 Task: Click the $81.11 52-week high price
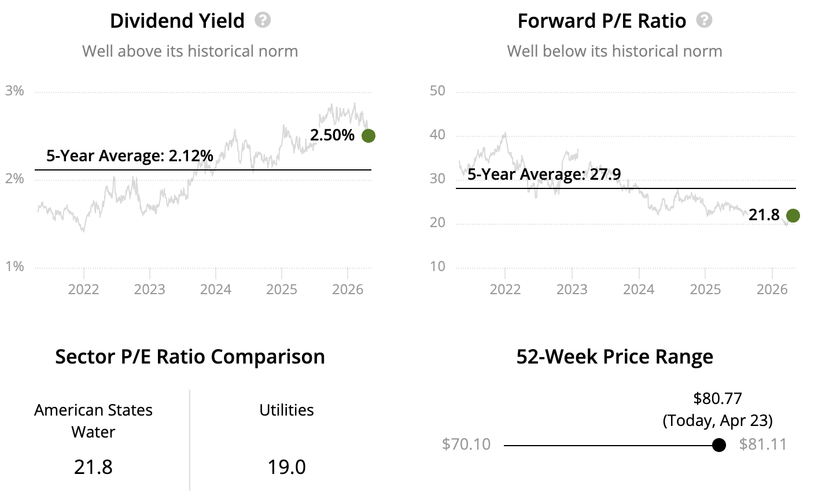tap(763, 444)
